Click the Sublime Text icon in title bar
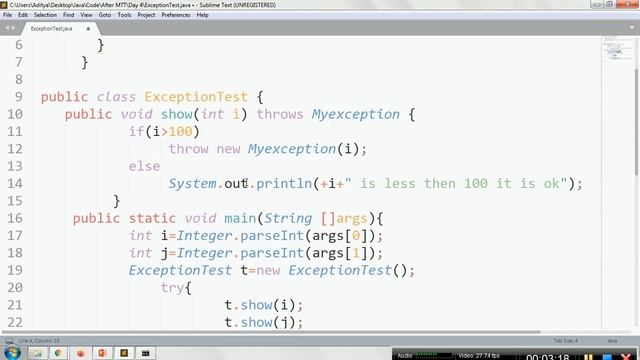 click(4, 5)
